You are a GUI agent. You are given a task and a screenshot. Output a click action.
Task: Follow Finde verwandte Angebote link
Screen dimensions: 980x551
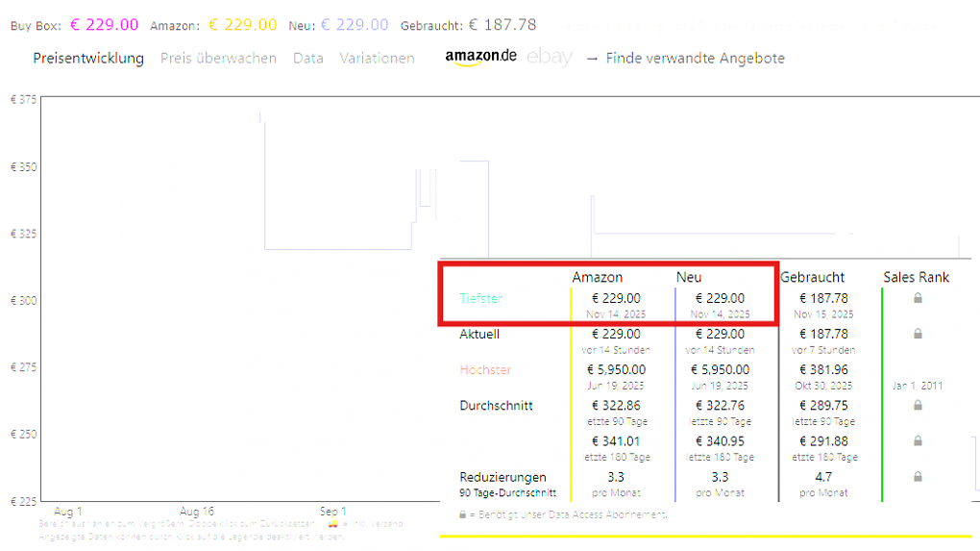point(695,58)
